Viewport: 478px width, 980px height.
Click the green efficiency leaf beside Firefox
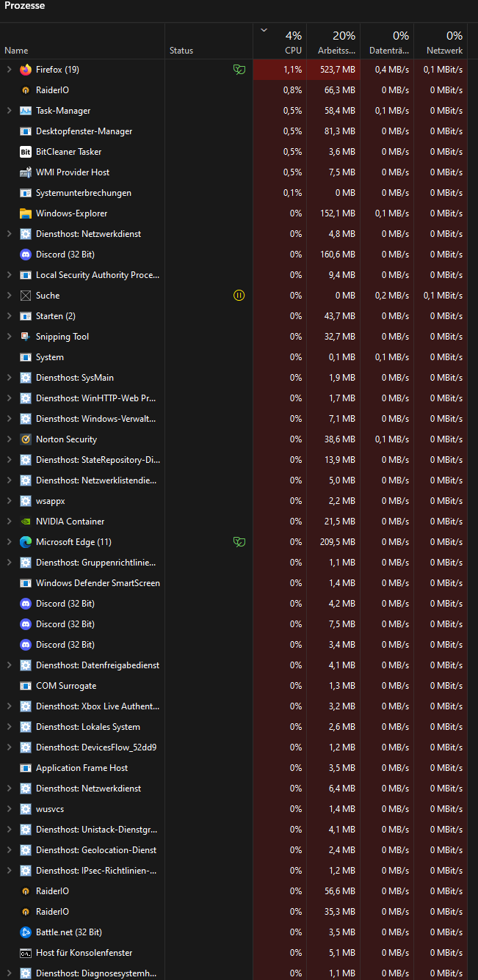239,70
